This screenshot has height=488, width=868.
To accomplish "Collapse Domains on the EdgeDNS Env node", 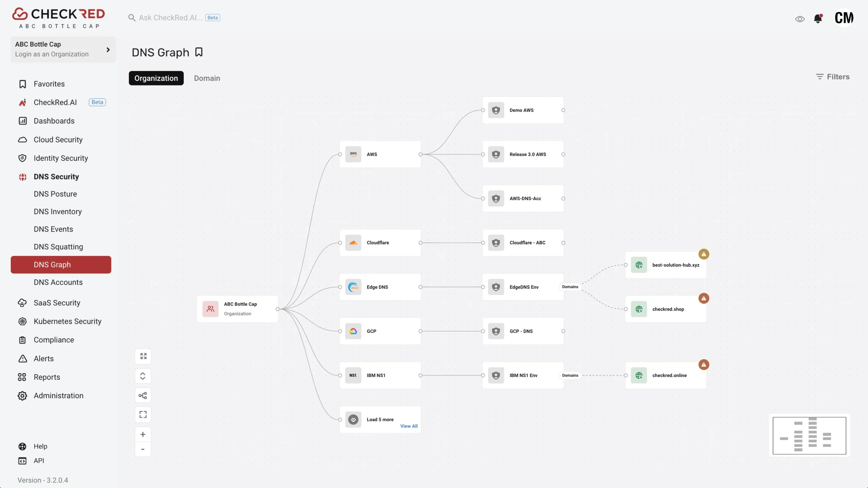I will click(x=570, y=287).
